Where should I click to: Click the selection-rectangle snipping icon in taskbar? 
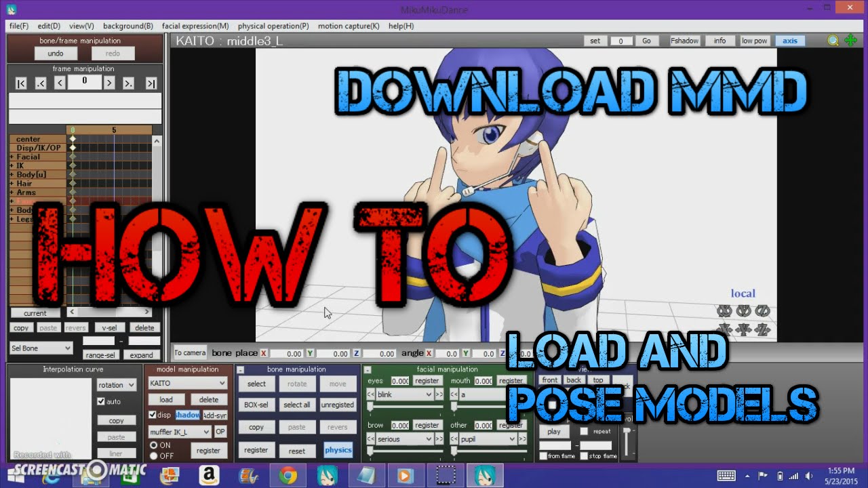[445, 476]
